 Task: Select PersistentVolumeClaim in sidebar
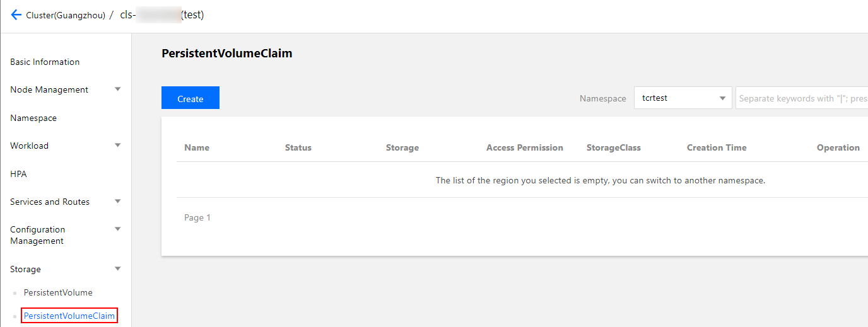click(69, 316)
